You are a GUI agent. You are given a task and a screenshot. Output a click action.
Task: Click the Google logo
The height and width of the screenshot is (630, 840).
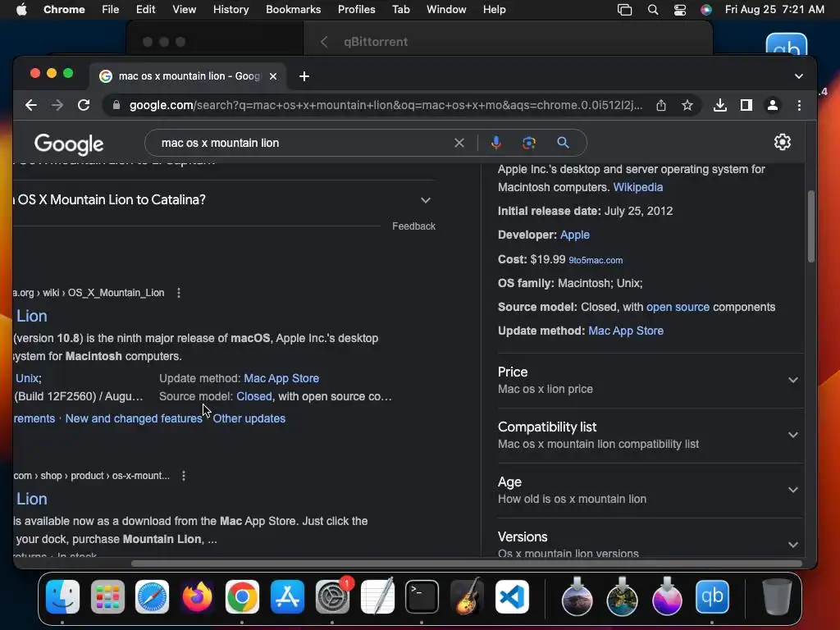[x=69, y=144]
